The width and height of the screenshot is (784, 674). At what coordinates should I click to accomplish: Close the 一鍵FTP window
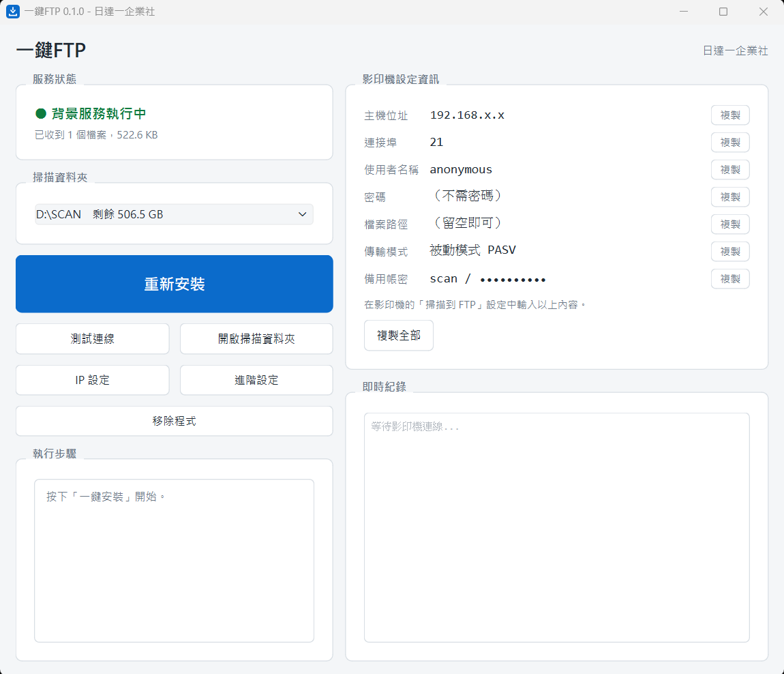tap(763, 12)
